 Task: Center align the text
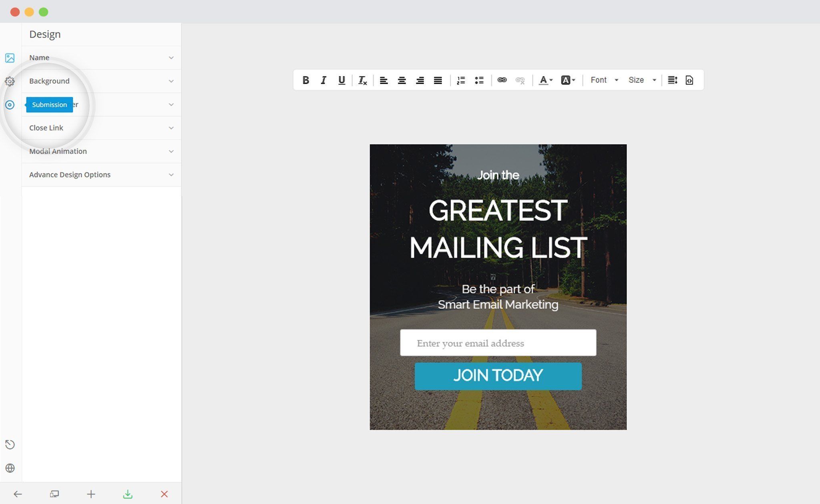pos(402,80)
